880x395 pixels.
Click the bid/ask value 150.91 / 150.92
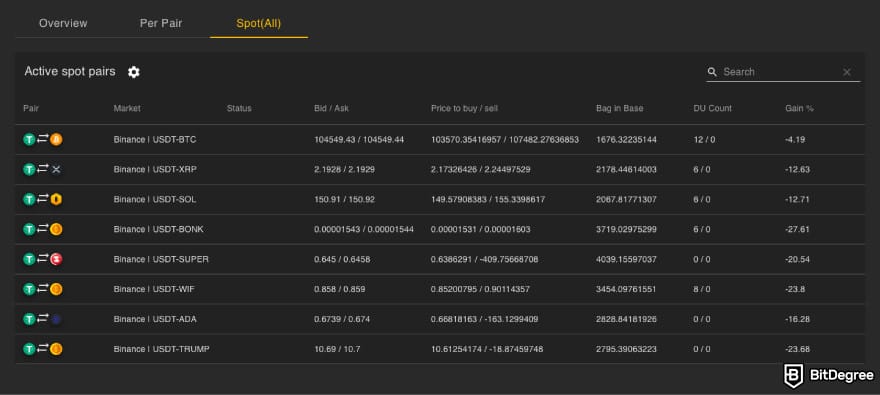[345, 199]
